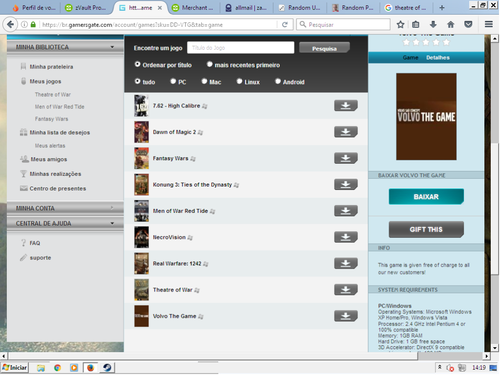
Task: Select 'mais recentes primeiro' sorting option
Action: click(x=209, y=64)
